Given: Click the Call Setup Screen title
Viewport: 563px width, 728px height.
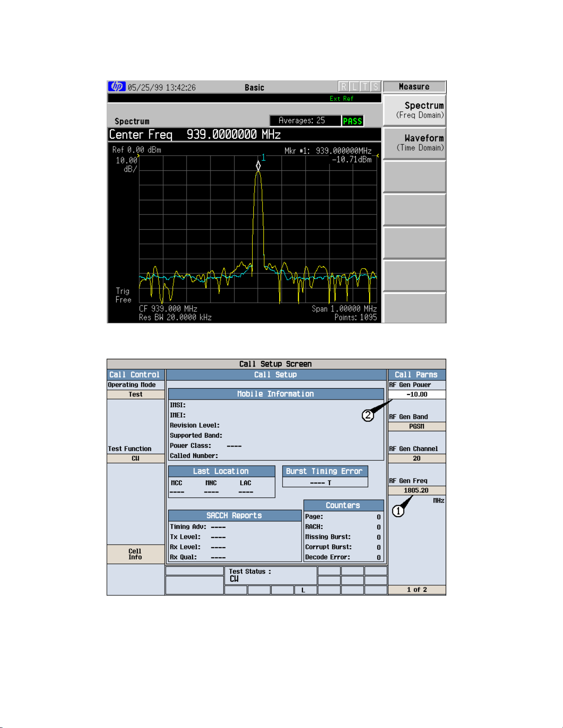Looking at the screenshot, I should click(x=276, y=364).
